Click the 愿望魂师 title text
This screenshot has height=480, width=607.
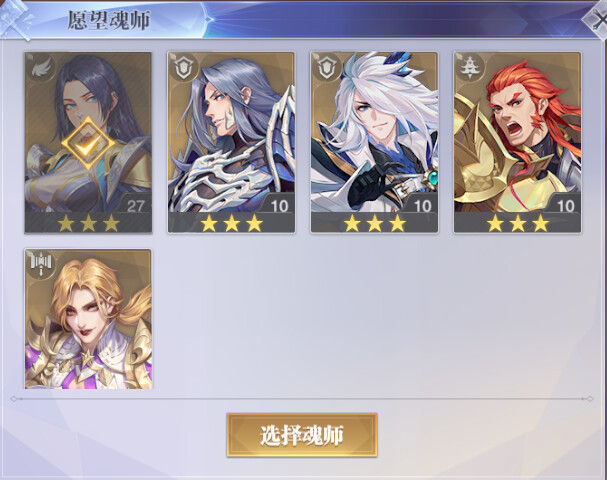109,20
